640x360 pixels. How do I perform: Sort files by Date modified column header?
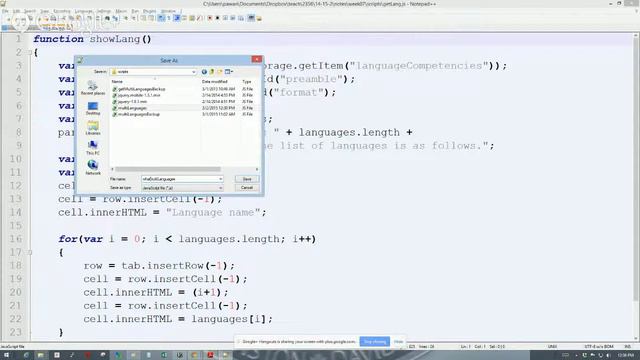click(x=214, y=82)
